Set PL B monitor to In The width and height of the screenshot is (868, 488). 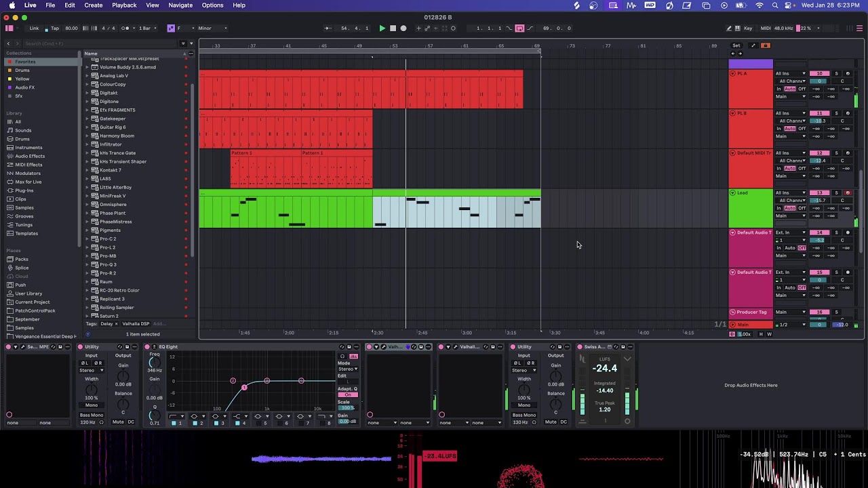[x=779, y=129]
